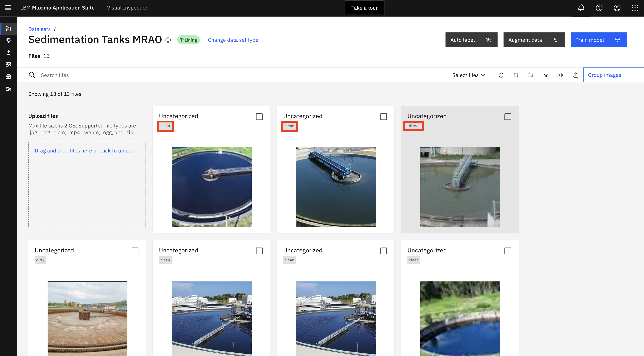This screenshot has height=356, width=644.
Task: Tick checkbox on the brown empty tank card
Action: coord(135,251)
